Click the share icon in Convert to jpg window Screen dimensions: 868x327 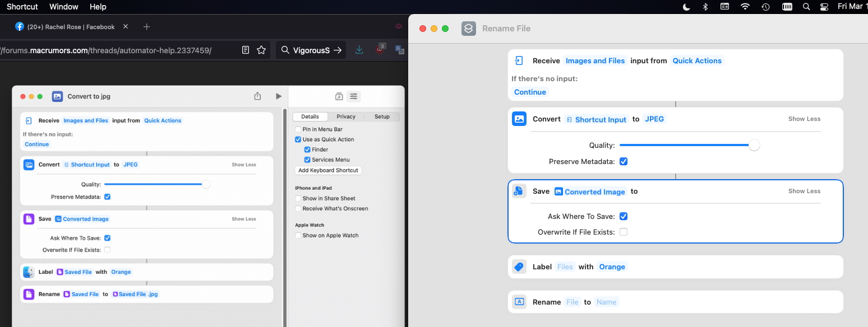point(257,96)
